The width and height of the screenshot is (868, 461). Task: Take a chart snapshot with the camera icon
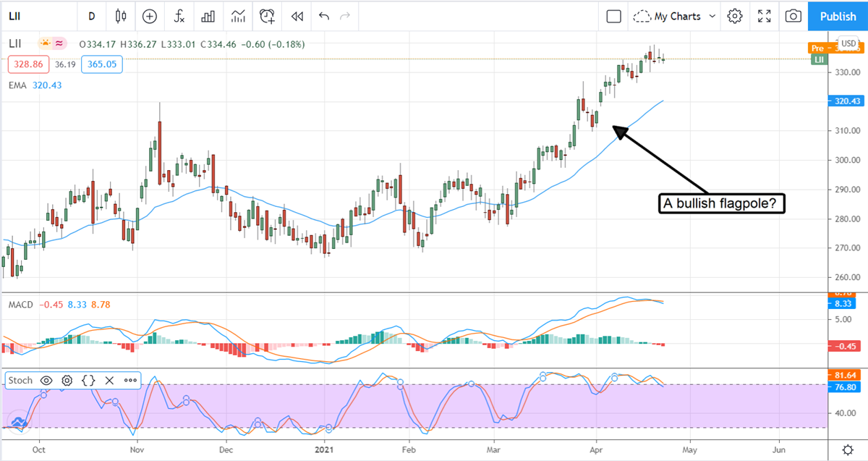[x=793, y=16]
